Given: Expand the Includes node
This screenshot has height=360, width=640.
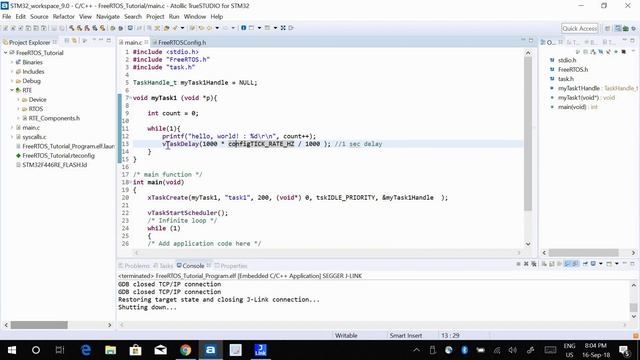Looking at the screenshot, I should [x=12, y=71].
